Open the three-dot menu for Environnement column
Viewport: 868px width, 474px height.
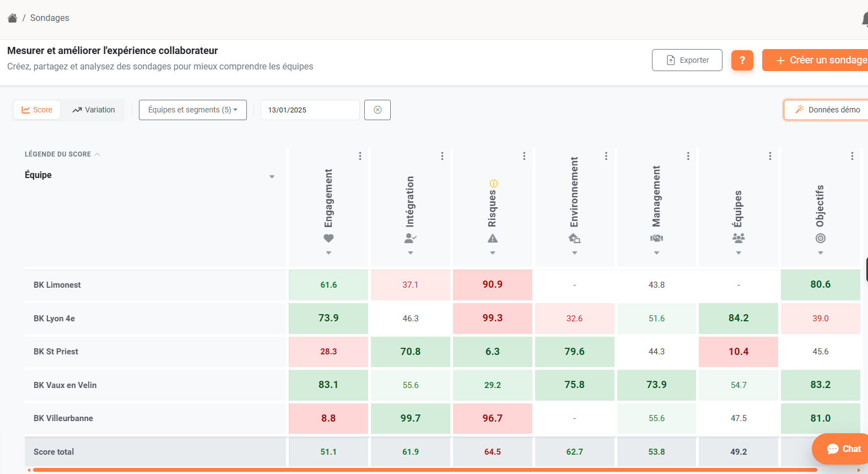point(606,156)
